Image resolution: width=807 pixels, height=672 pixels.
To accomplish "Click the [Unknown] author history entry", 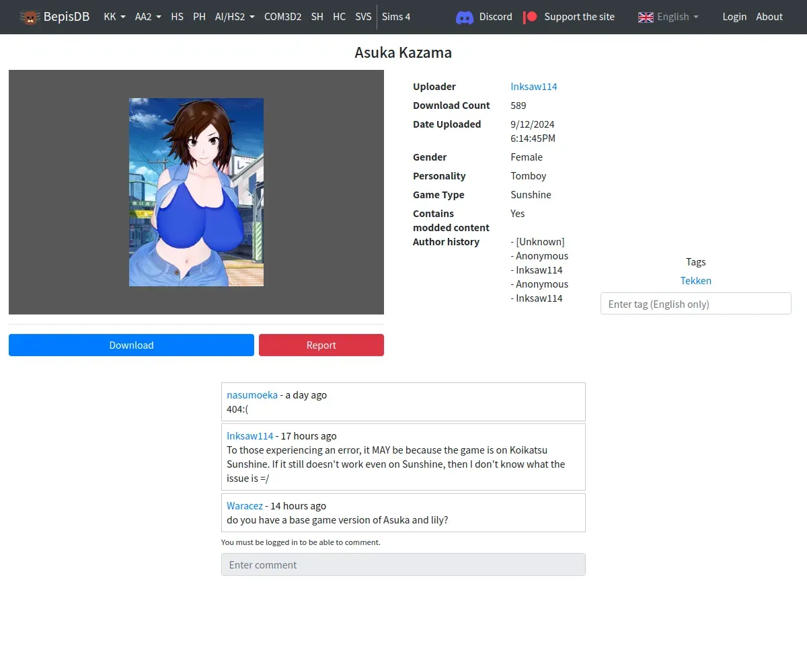I will [538, 242].
